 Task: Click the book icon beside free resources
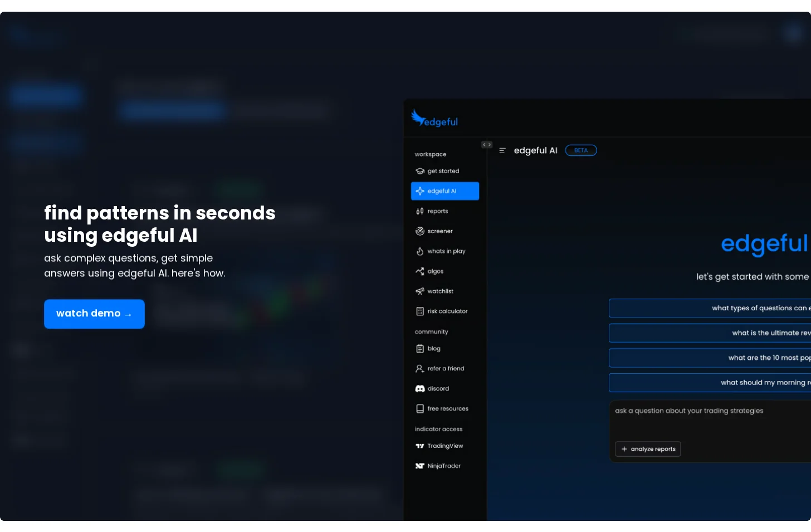point(420,409)
